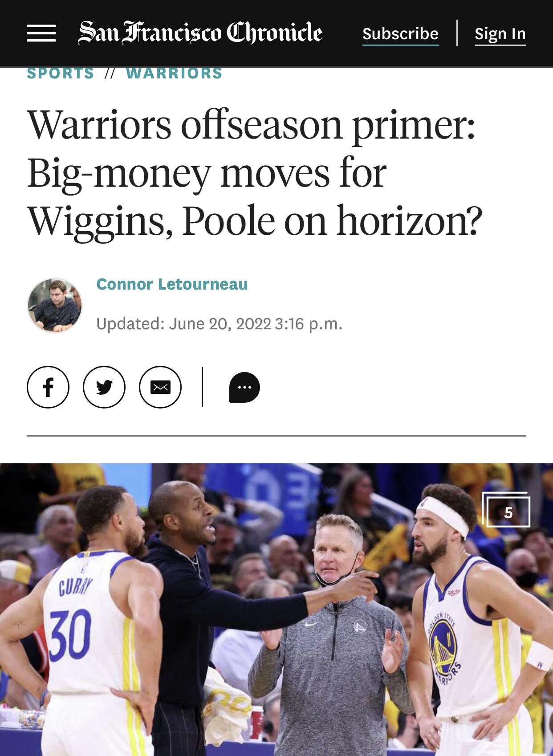Email the article using envelope icon
The height and width of the screenshot is (756, 553).
coord(160,387)
